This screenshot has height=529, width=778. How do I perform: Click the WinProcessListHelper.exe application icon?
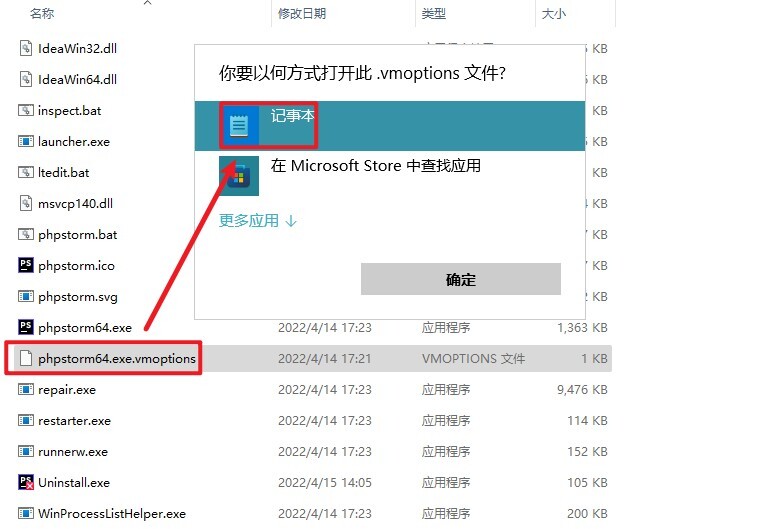(26, 514)
